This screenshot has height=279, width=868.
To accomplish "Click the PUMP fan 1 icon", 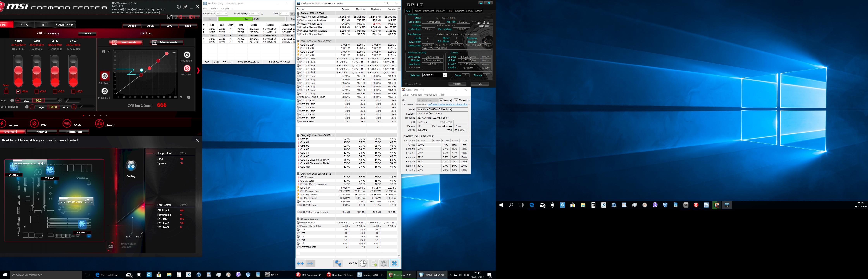I will (104, 91).
